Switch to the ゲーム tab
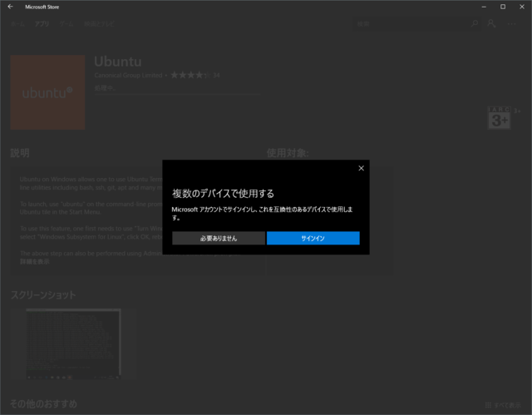The image size is (532, 415). click(66, 24)
